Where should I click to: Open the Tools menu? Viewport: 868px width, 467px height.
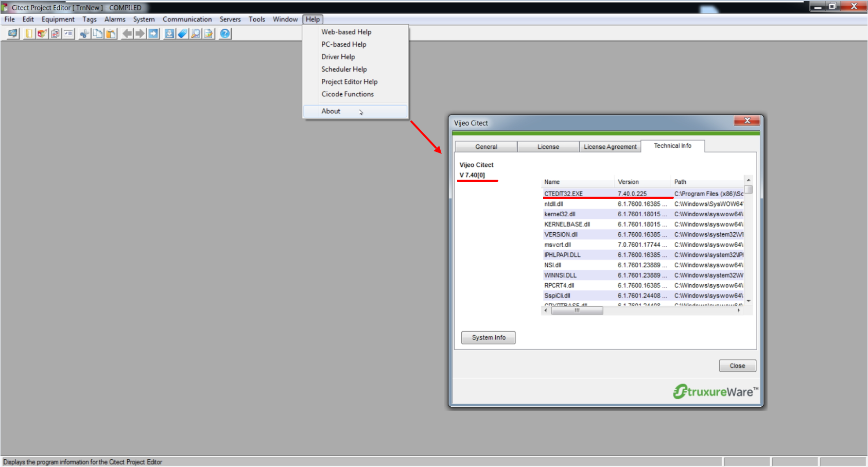[x=257, y=19]
